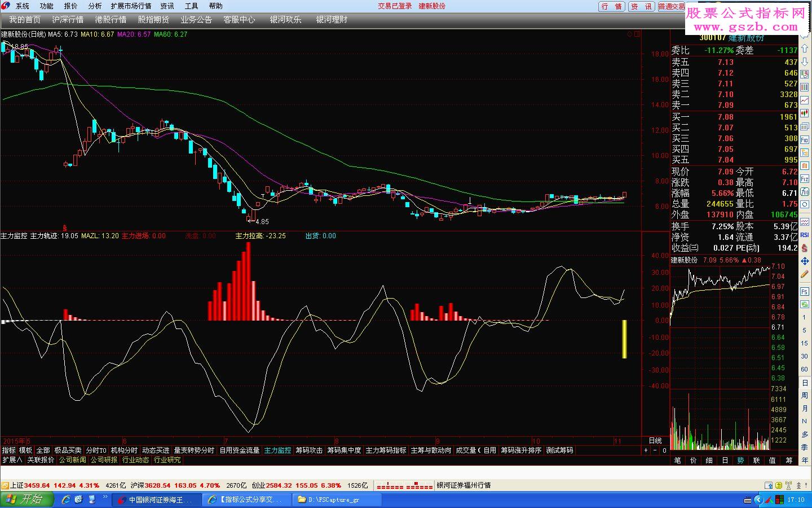Click the Fiz icon in right toolbar

click(x=805, y=179)
